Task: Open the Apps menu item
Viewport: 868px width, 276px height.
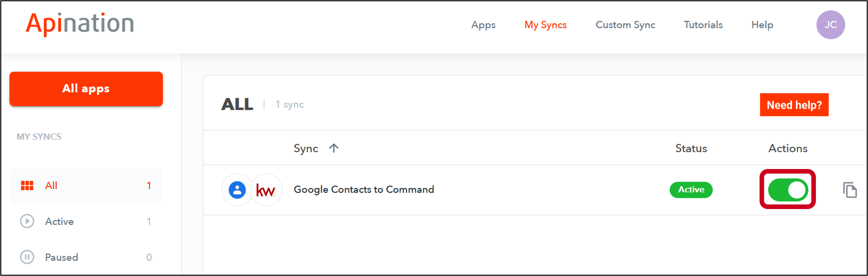Action: pos(483,25)
